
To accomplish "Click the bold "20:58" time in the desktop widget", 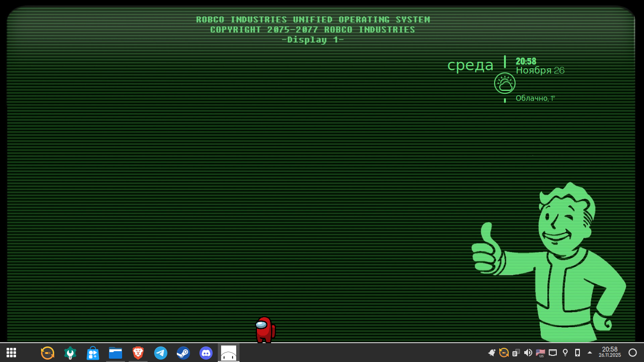I will 526,61.
